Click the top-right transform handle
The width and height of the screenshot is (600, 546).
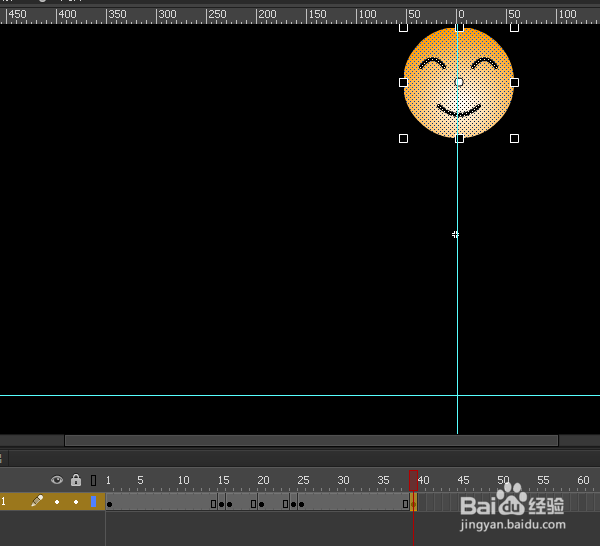[514, 28]
